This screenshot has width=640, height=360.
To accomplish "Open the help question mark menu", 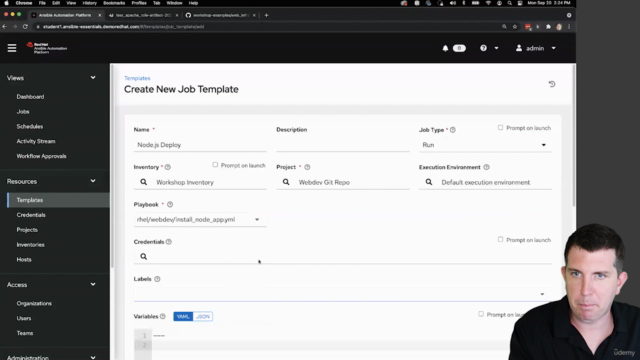I will tap(483, 48).
